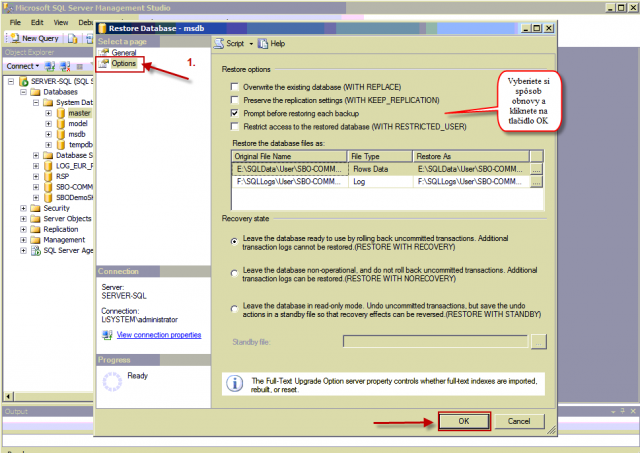Click the Management folder icon
The height and width of the screenshot is (453, 640).
click(36, 240)
